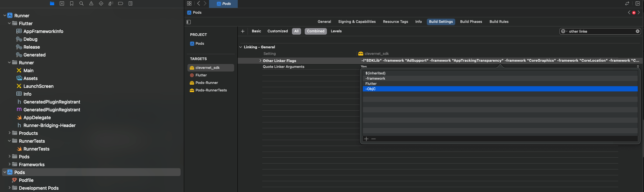Click the editor swap arrows icon
The height and width of the screenshot is (192, 644).
point(627,4)
